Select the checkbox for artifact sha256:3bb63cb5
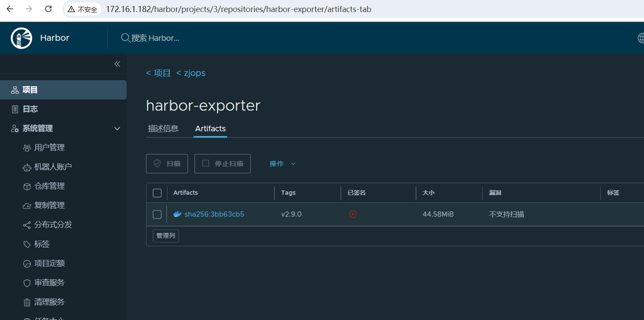644x320 pixels. pyautogui.click(x=157, y=214)
